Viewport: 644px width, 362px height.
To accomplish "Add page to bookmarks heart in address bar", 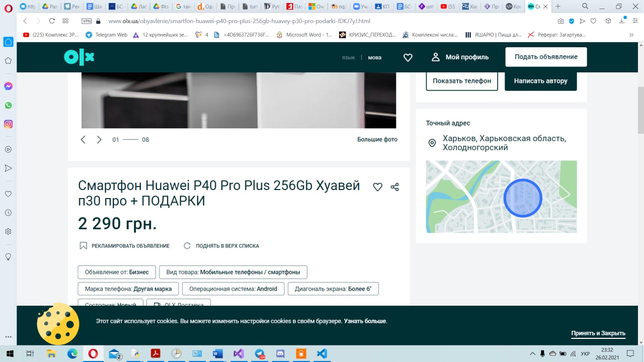I will coord(594,21).
